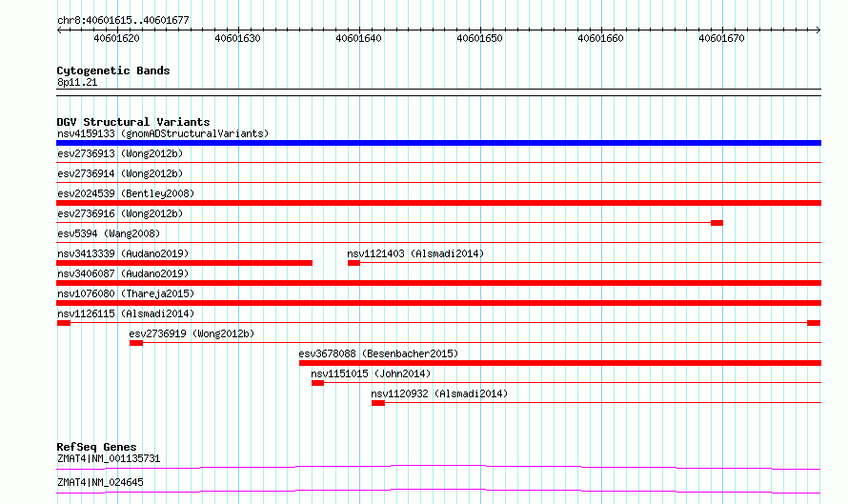Click variant label nsv1151015 (John2014)
Image resolution: width=848 pixels, height=504 pixels.
coord(371,373)
